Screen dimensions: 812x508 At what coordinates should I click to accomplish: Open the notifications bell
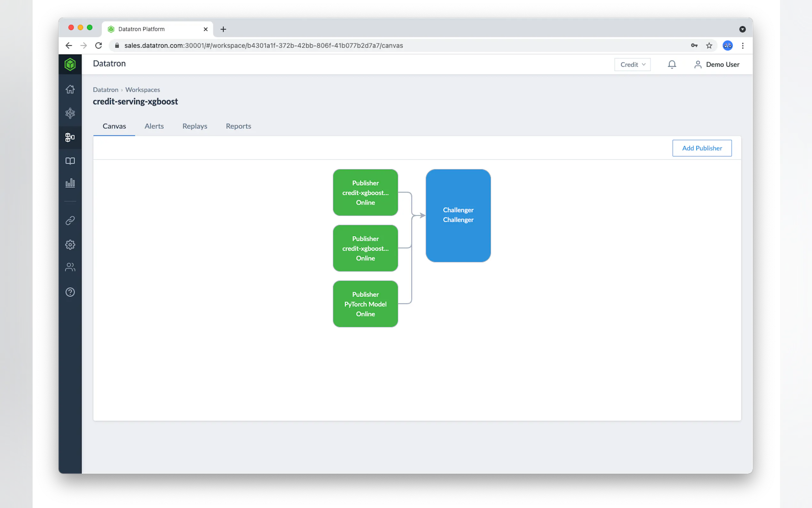click(672, 65)
